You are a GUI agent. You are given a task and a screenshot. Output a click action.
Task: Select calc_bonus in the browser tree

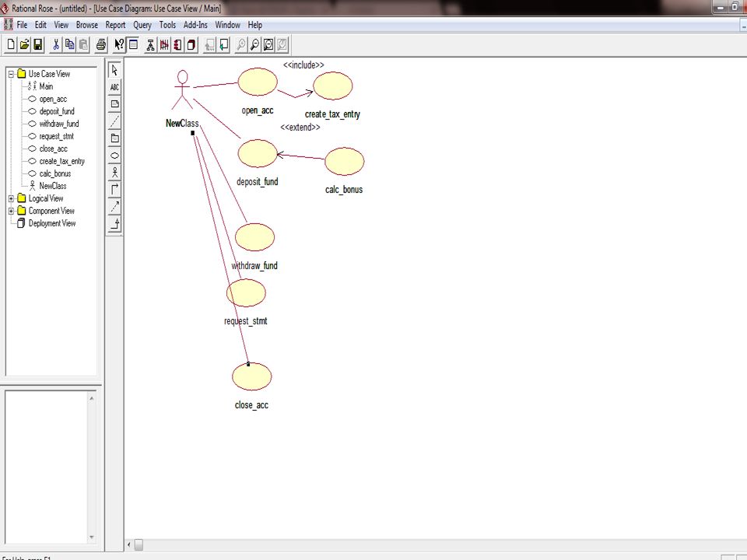[54, 173]
